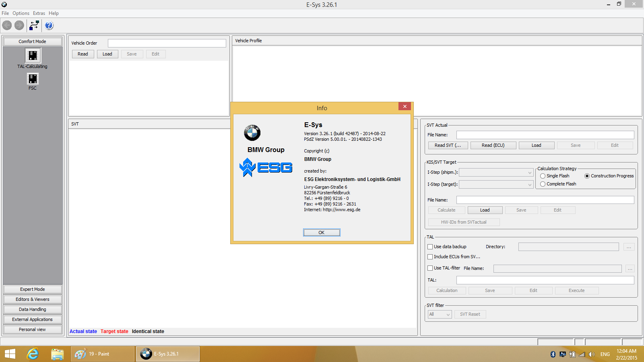The width and height of the screenshot is (644, 362).
Task: Click the Target state legend label
Action: pyautogui.click(x=114, y=331)
